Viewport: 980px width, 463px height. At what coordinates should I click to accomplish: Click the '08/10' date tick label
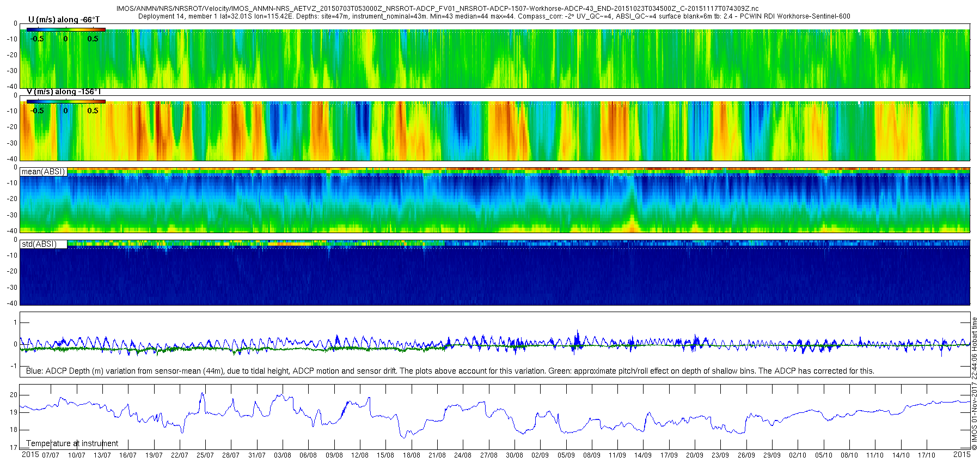click(x=849, y=455)
